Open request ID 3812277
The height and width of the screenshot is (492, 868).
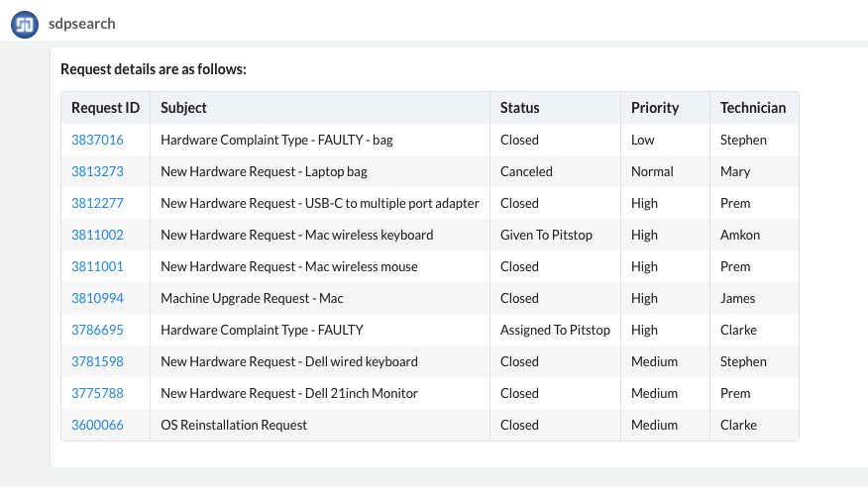tap(97, 203)
